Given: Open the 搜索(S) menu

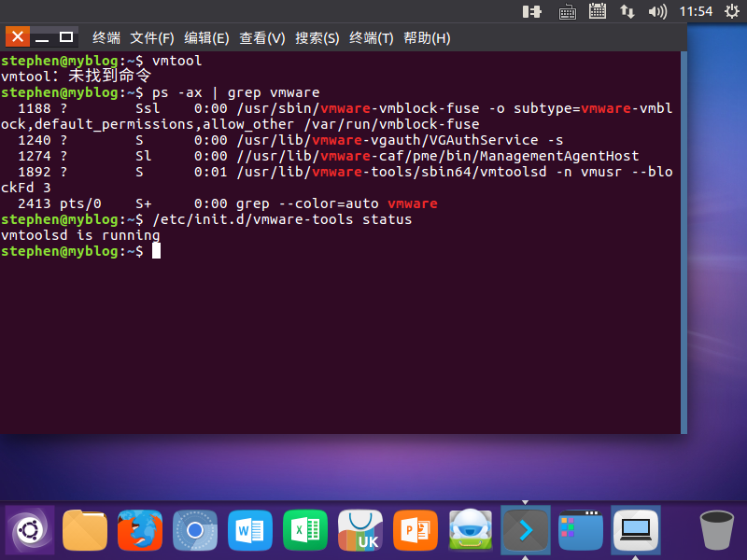Looking at the screenshot, I should pos(317,37).
